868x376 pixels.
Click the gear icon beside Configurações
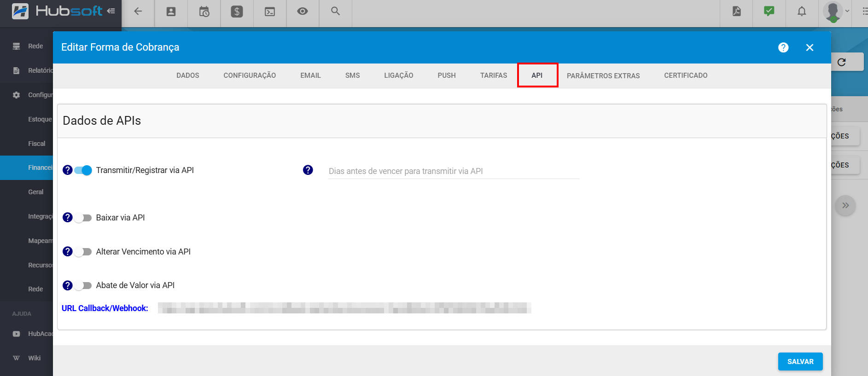[x=17, y=95]
